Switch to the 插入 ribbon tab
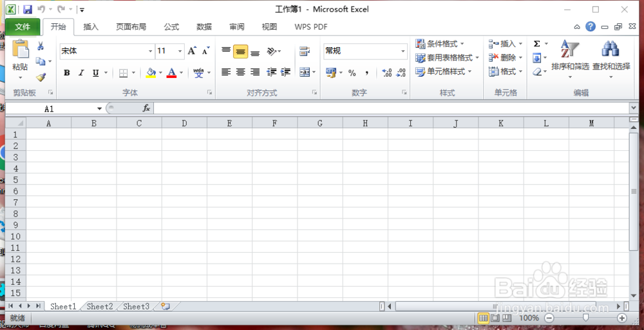The width and height of the screenshot is (644, 330). [91, 26]
